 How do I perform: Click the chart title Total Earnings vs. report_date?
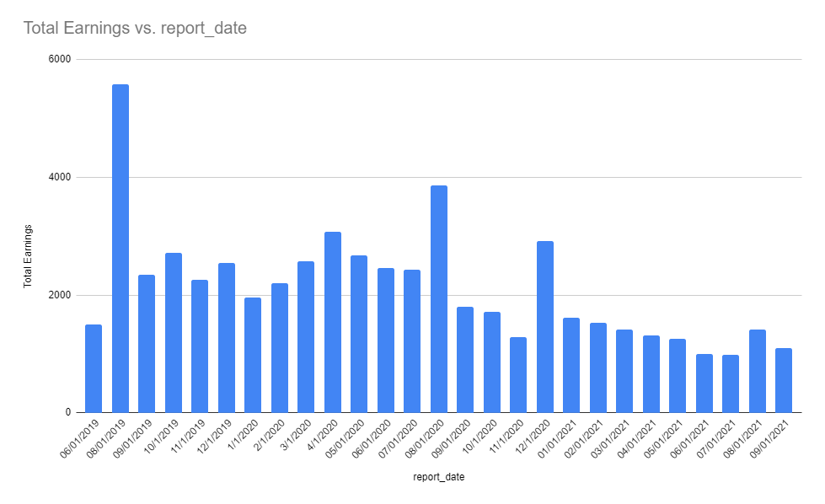[x=135, y=28]
